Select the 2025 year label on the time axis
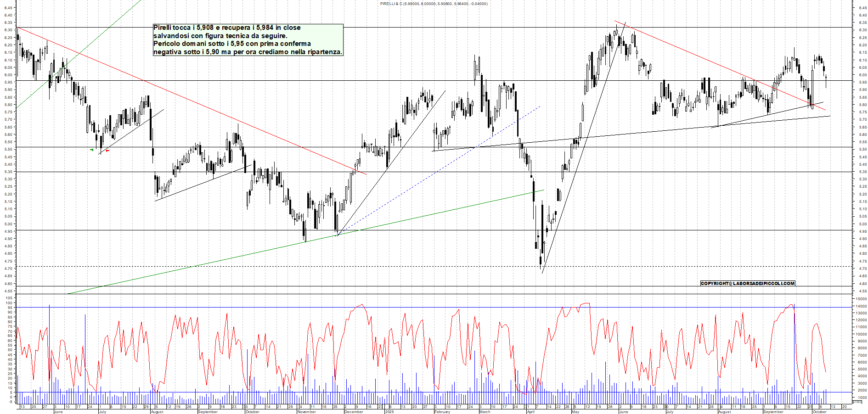This screenshot has width=868, height=414. click(x=389, y=412)
